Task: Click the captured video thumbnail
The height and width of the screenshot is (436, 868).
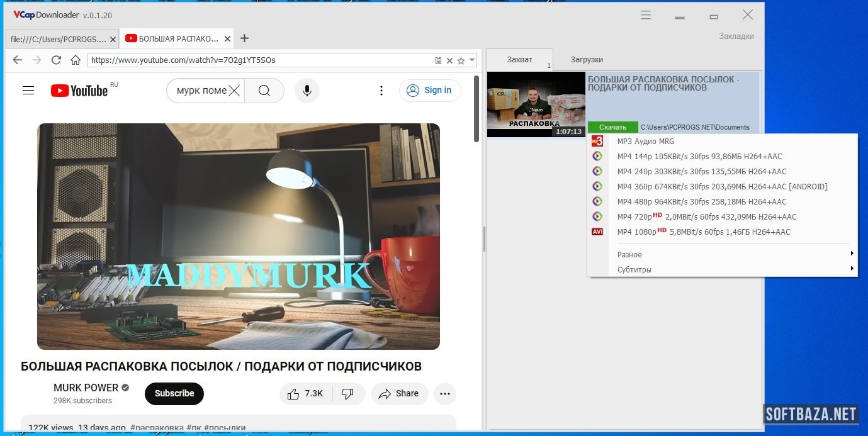Action: coord(536,104)
